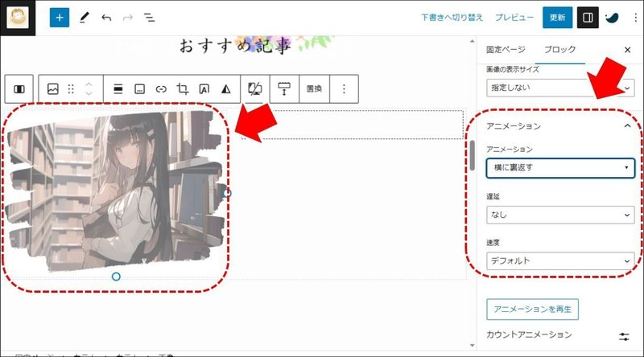Click the 置換 replace button
Viewport: 644px width, 357px height.
[x=314, y=89]
